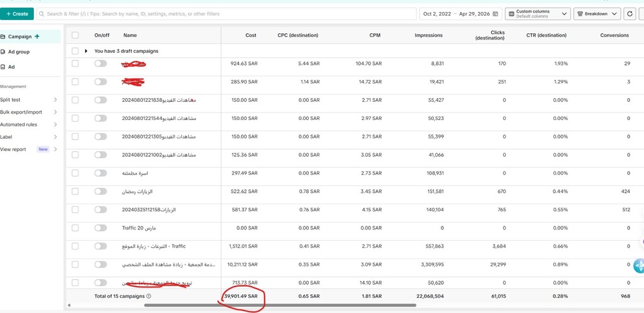Open the Custom columns dropdown
This screenshot has width=644, height=313.
pyautogui.click(x=538, y=14)
